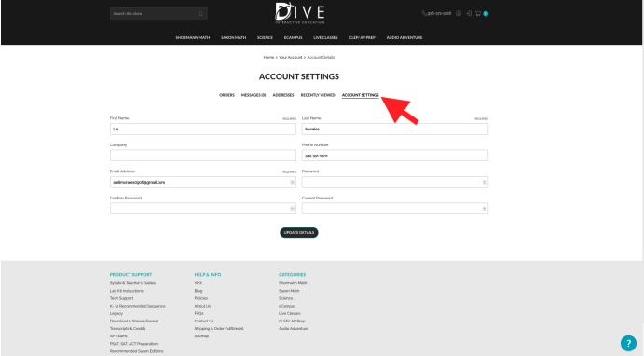Switch to the Addresses tab

283,95
